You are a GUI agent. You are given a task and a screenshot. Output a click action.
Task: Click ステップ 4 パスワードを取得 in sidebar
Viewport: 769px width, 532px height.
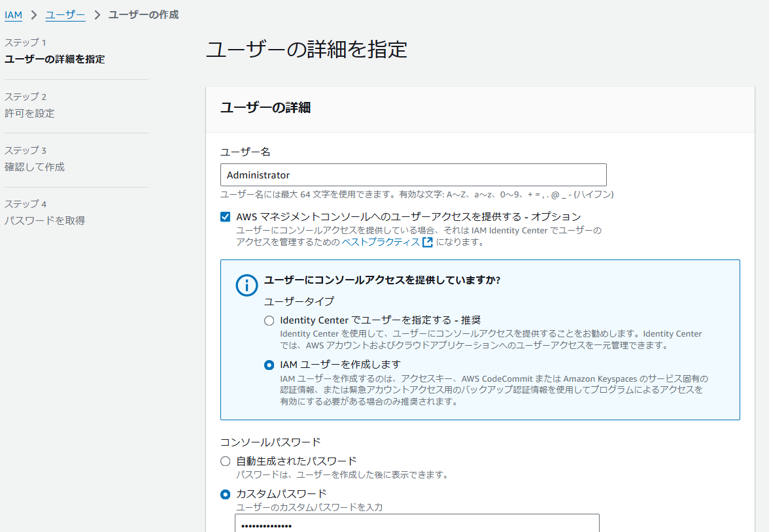[44, 212]
